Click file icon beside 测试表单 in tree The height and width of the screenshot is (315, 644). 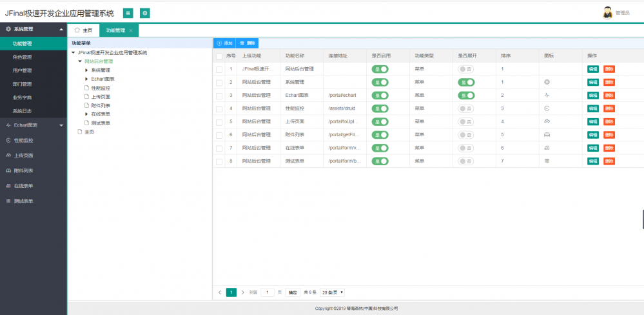pos(86,123)
